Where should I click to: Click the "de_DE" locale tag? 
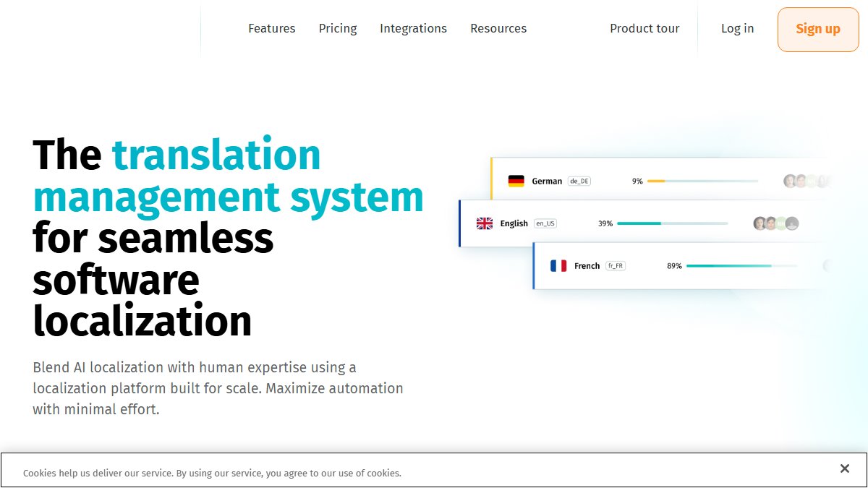pyautogui.click(x=579, y=181)
